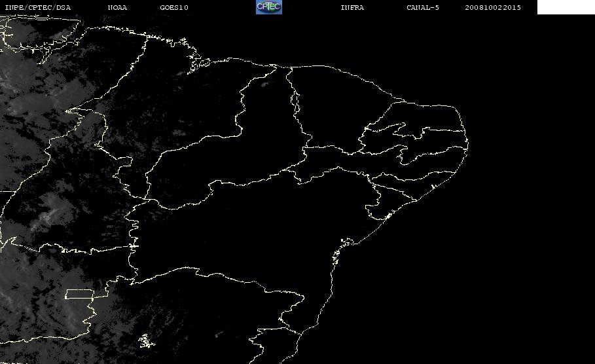Click the white coastal marker near Salvador bay

[x=336, y=255]
